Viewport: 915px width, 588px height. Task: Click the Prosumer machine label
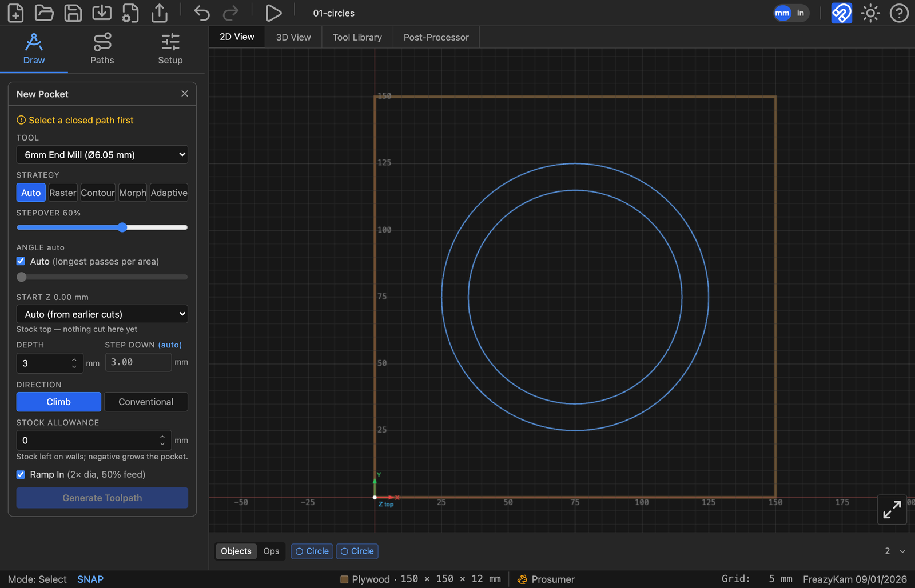553,579
